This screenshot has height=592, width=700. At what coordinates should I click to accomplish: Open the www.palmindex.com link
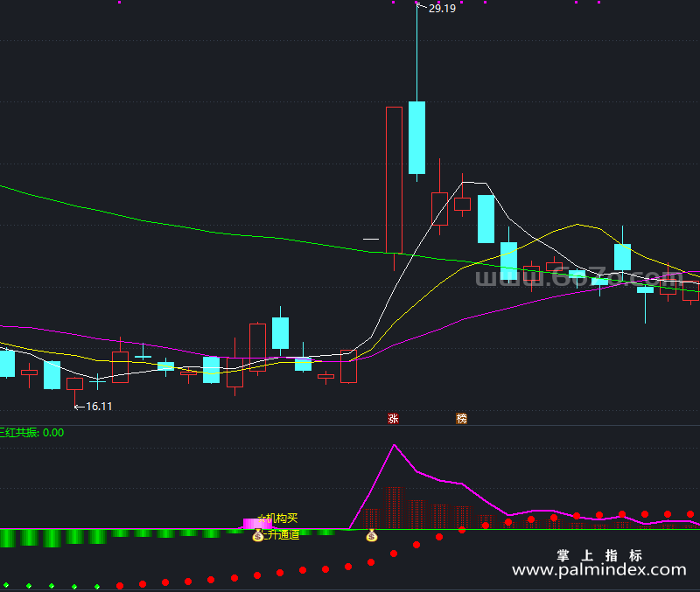[599, 569]
